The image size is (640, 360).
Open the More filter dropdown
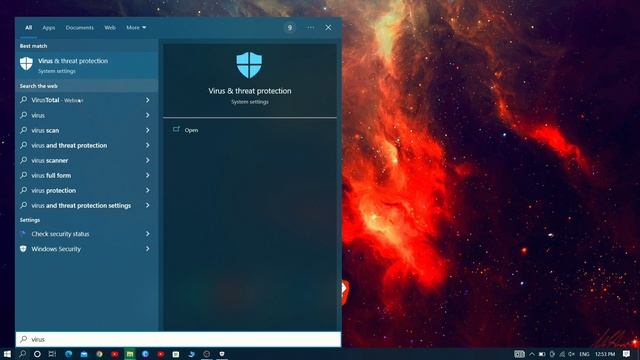[x=136, y=28]
